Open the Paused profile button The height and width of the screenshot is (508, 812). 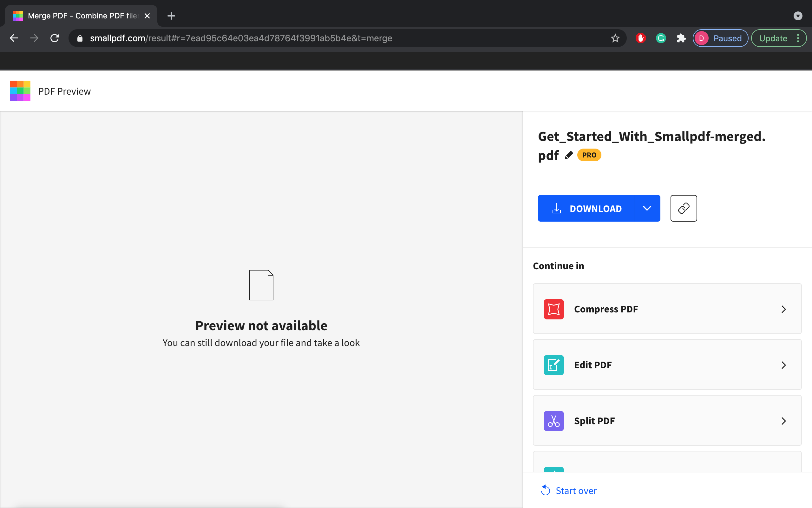pyautogui.click(x=720, y=38)
